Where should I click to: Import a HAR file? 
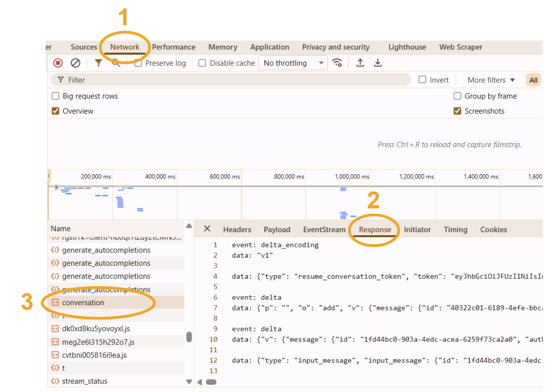pyautogui.click(x=360, y=63)
